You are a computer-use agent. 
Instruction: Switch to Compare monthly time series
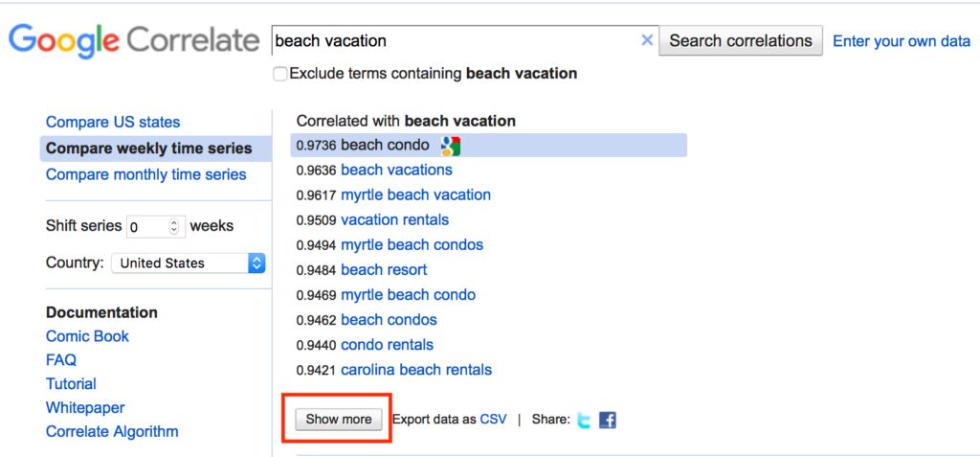coord(145,174)
